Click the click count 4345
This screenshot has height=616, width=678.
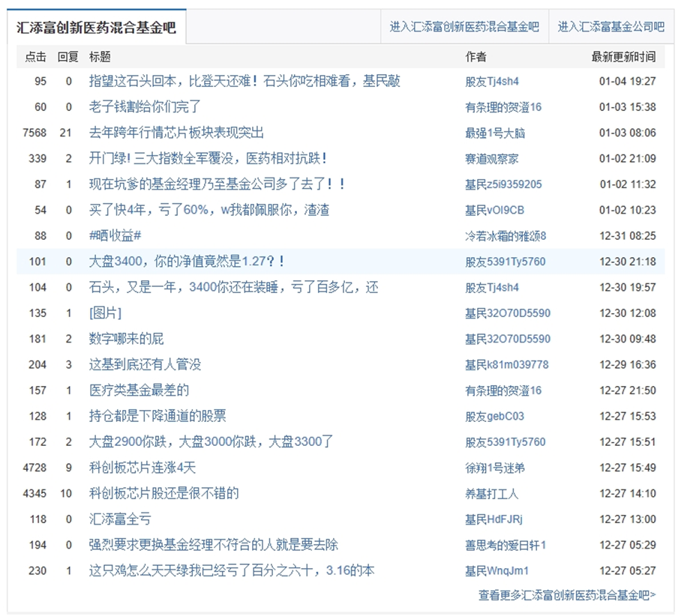(x=34, y=493)
